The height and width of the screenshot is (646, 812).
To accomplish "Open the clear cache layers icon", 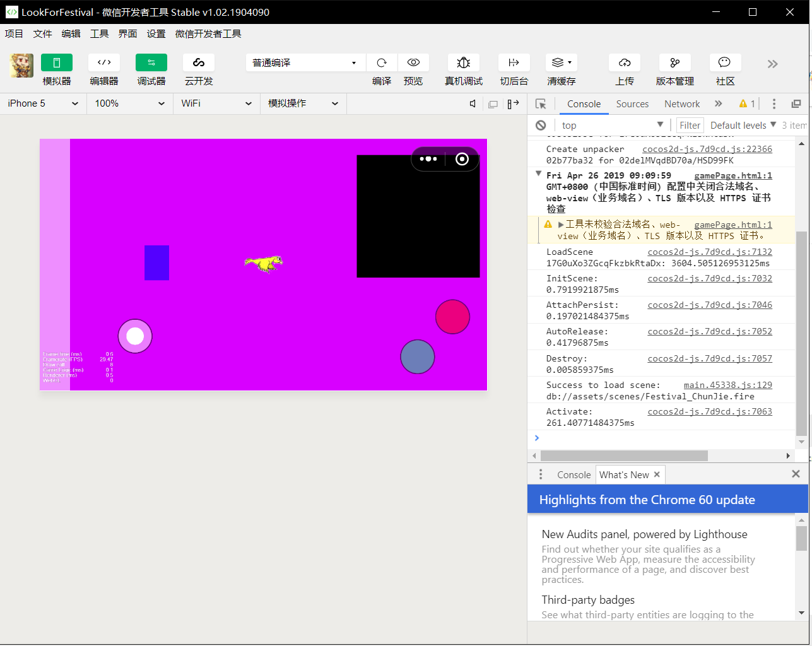I will (562, 62).
